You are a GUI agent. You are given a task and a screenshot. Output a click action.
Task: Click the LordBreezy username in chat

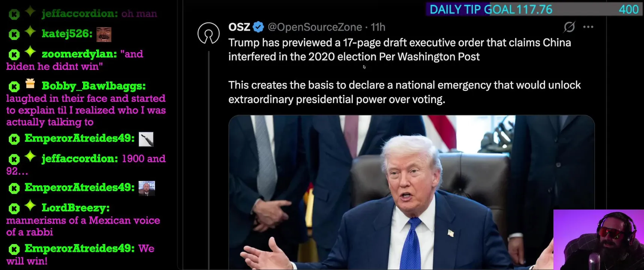pyautogui.click(x=75, y=208)
